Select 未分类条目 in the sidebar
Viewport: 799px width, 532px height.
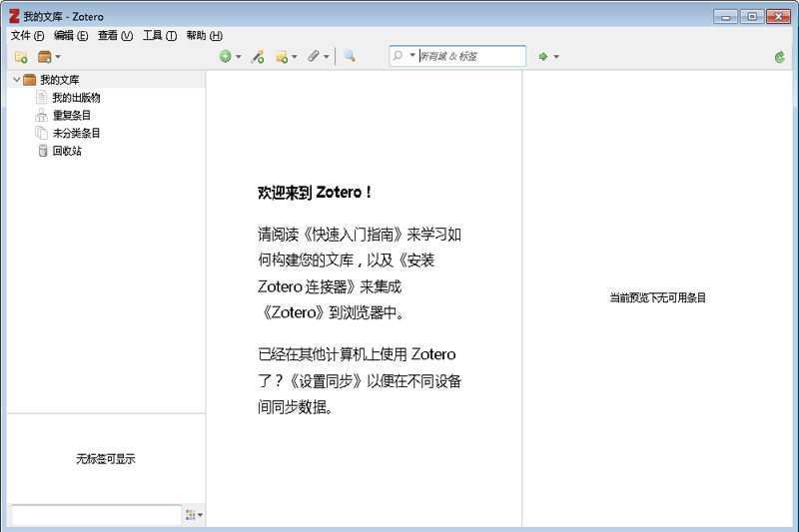tap(77, 133)
